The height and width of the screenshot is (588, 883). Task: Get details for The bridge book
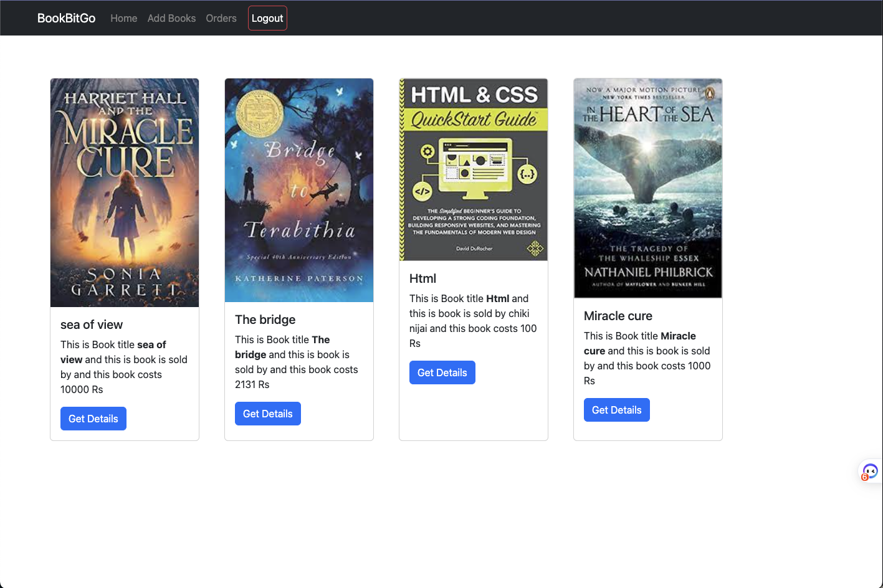(268, 414)
